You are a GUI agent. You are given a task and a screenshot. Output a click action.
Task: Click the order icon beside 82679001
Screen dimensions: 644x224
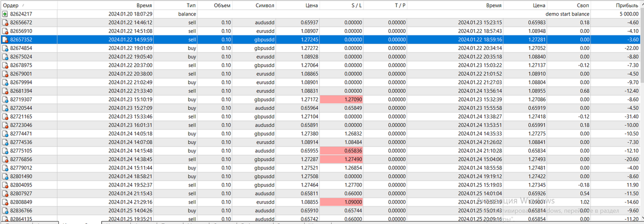point(5,73)
